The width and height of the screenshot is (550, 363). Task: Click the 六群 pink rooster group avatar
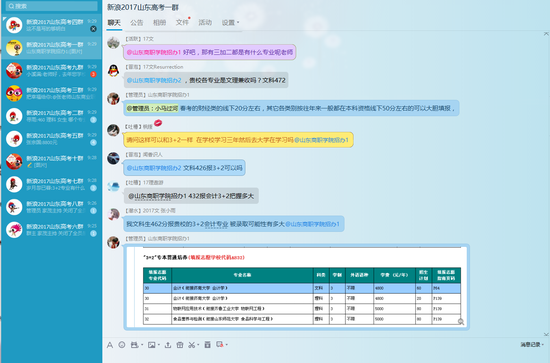pos(14,230)
